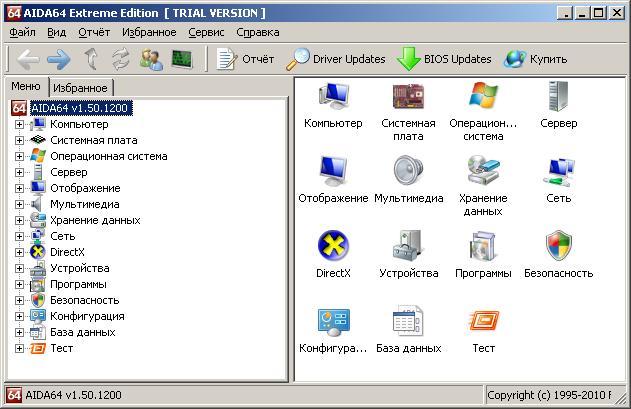Select DirectX in the tree
Viewport: 631px width, 409px height.
67,252
